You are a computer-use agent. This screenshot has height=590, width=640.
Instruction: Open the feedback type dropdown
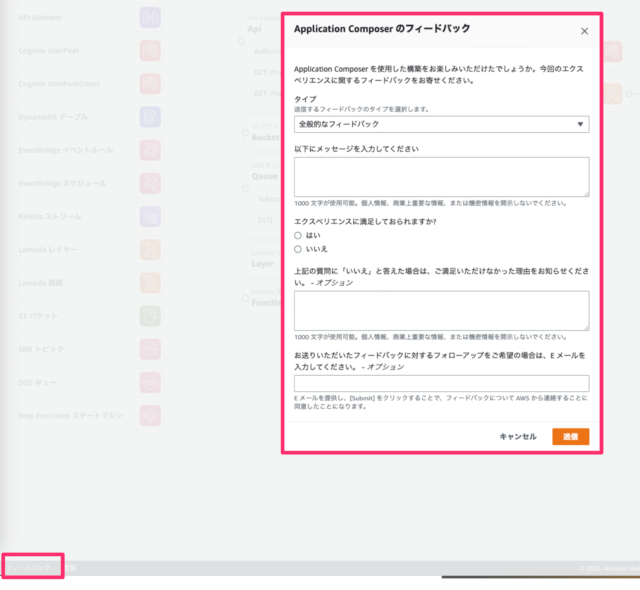441,124
